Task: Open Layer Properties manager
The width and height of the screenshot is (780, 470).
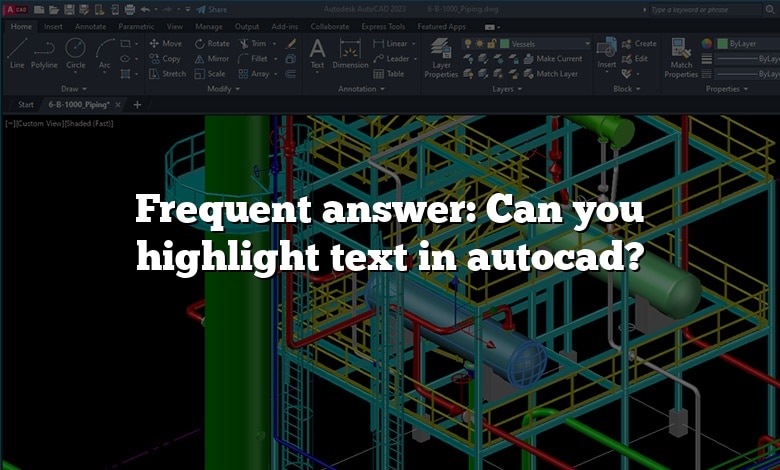Action: 441,58
